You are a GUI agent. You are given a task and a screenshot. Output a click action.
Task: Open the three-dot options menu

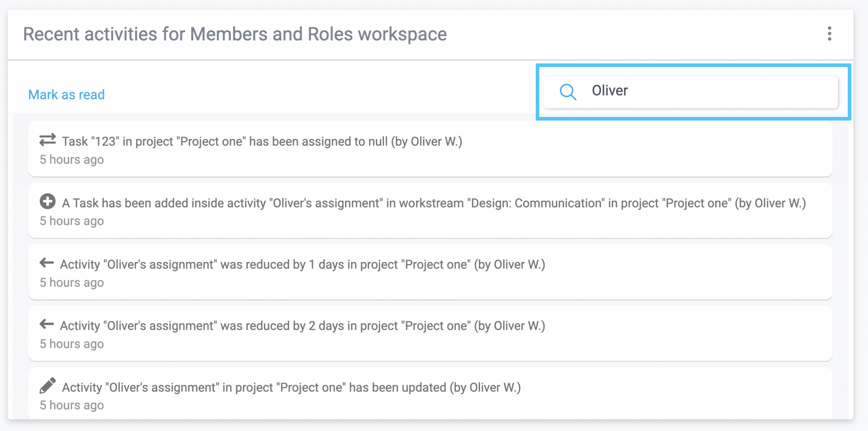click(829, 33)
